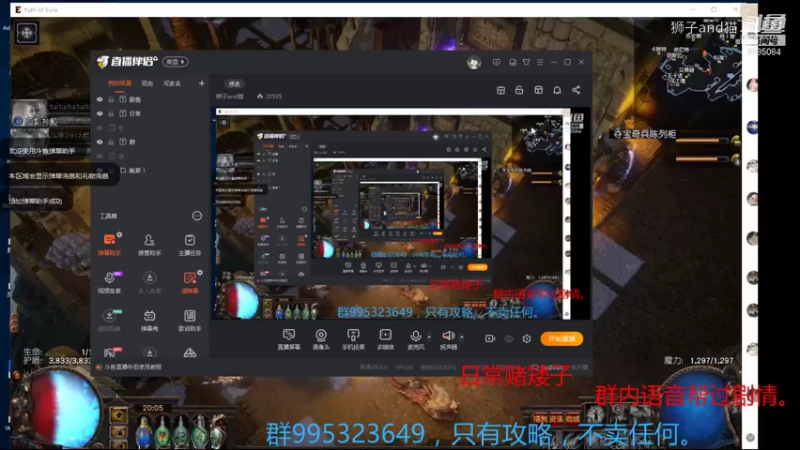Toggle dimmed eye of fifth source row

pyautogui.click(x=99, y=156)
